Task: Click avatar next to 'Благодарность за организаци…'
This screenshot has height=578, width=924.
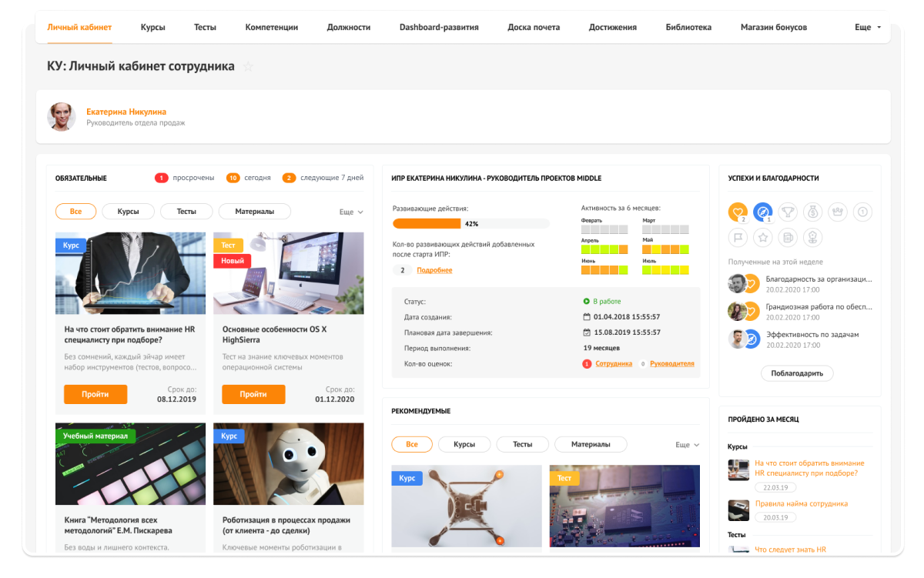Action: coord(738,284)
